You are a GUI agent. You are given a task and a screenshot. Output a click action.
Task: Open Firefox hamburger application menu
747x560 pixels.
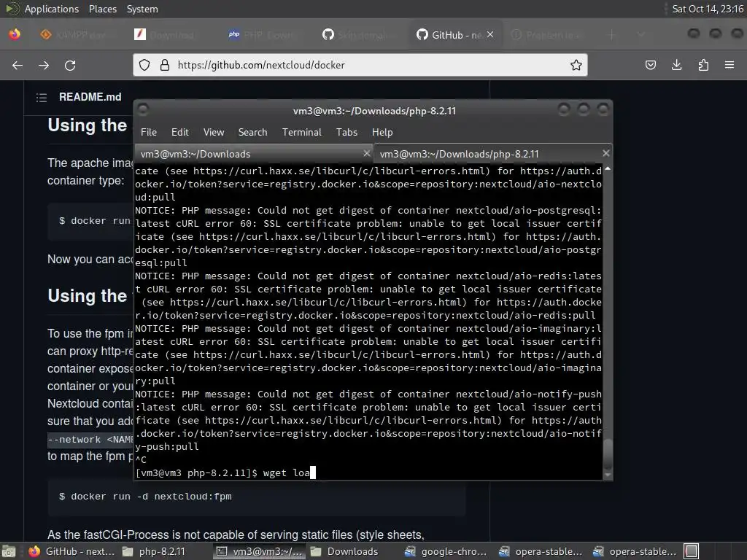tap(729, 65)
